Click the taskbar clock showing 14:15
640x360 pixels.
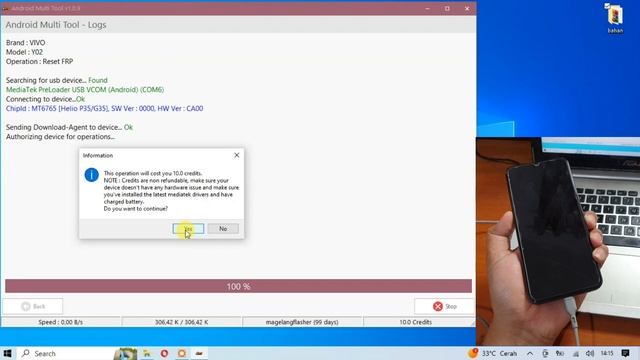point(607,353)
